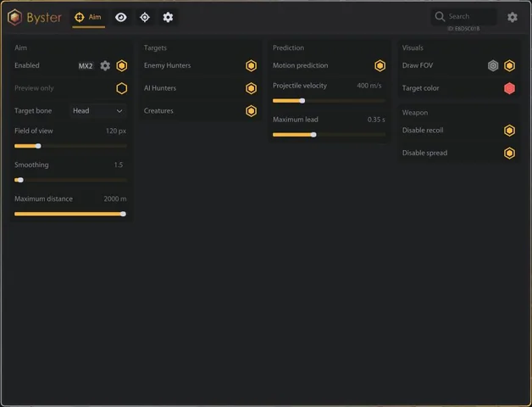Toggle the Aim Enabled hexagon switch
The image size is (532, 407).
click(x=122, y=65)
